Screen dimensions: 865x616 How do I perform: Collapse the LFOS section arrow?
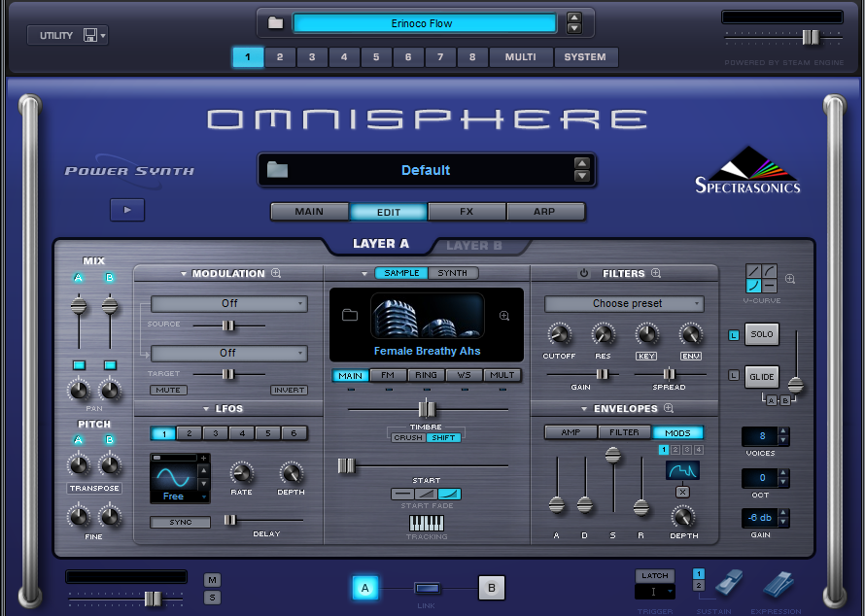point(207,409)
